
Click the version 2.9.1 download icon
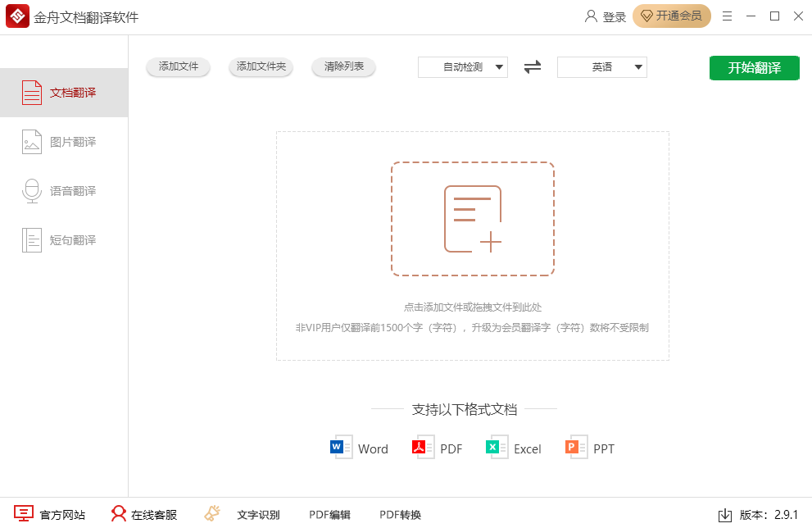pos(726,515)
